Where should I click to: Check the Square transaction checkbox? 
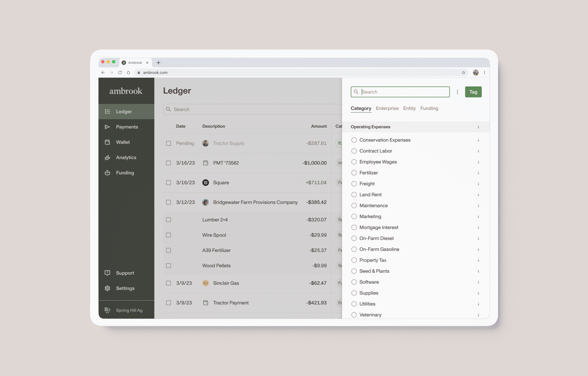click(x=168, y=183)
